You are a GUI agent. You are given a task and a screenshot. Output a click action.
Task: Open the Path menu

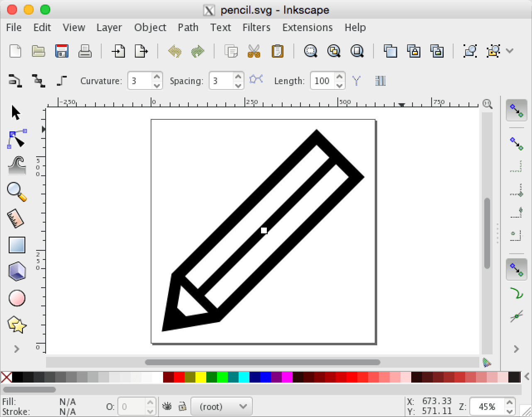(188, 27)
